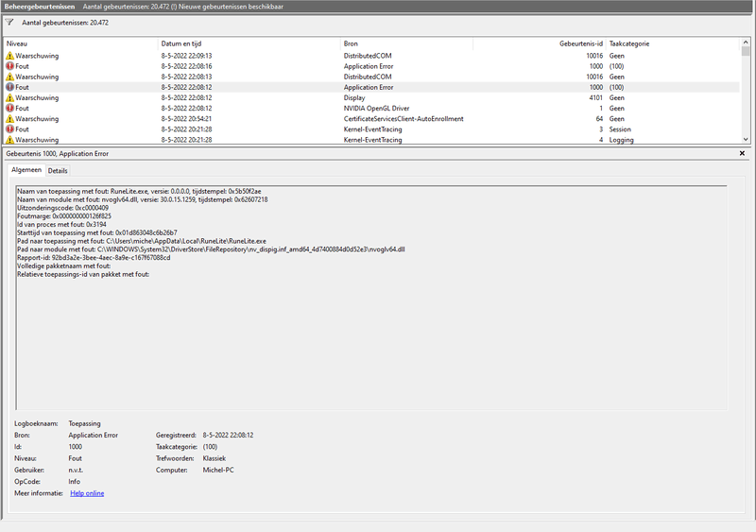This screenshot has height=532, width=756.
Task: Click warning icon of Kernel-EventTracing Logging row
Action: coord(9,140)
